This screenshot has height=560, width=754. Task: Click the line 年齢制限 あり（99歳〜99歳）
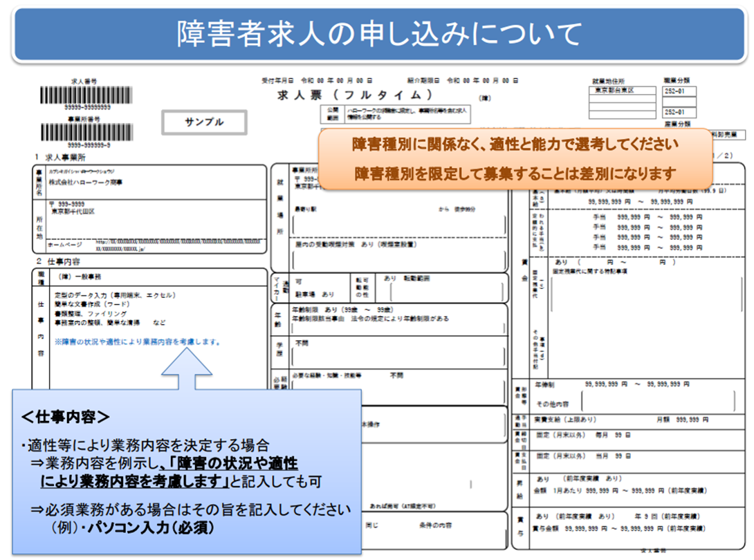tap(343, 310)
